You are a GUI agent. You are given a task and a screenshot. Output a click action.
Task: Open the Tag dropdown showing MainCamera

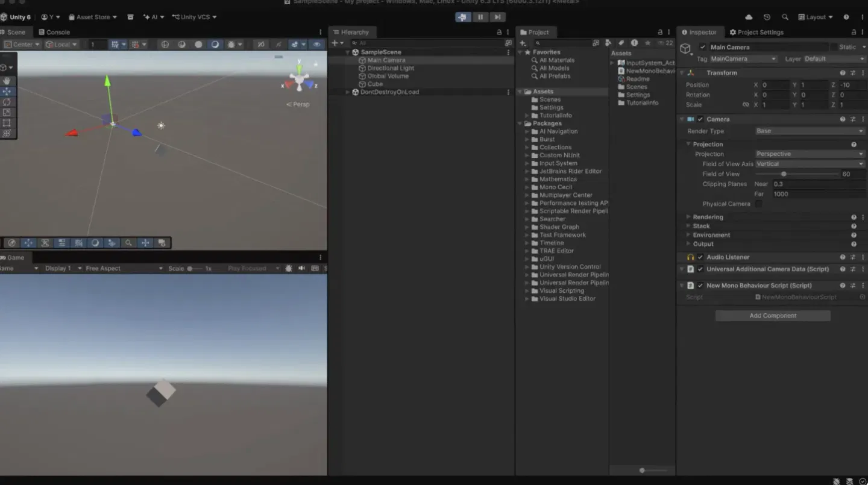pyautogui.click(x=743, y=59)
